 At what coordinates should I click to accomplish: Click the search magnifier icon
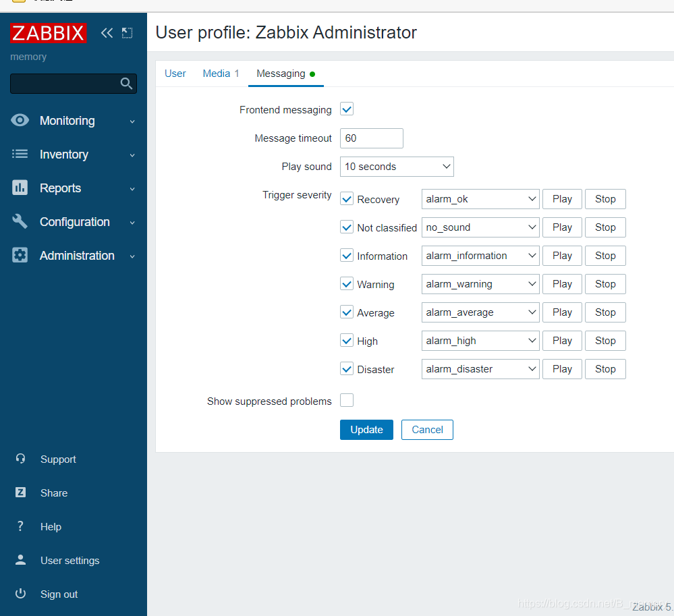[x=126, y=84]
